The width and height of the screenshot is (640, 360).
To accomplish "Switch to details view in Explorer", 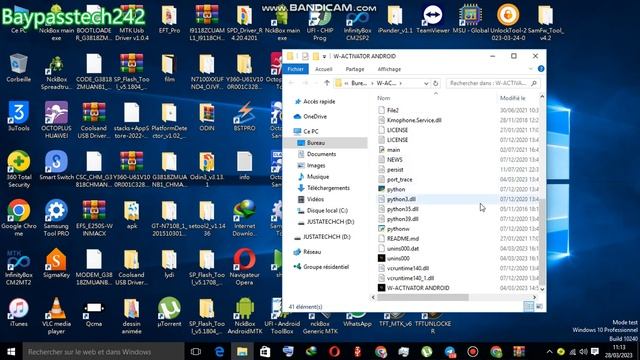I will [529, 306].
